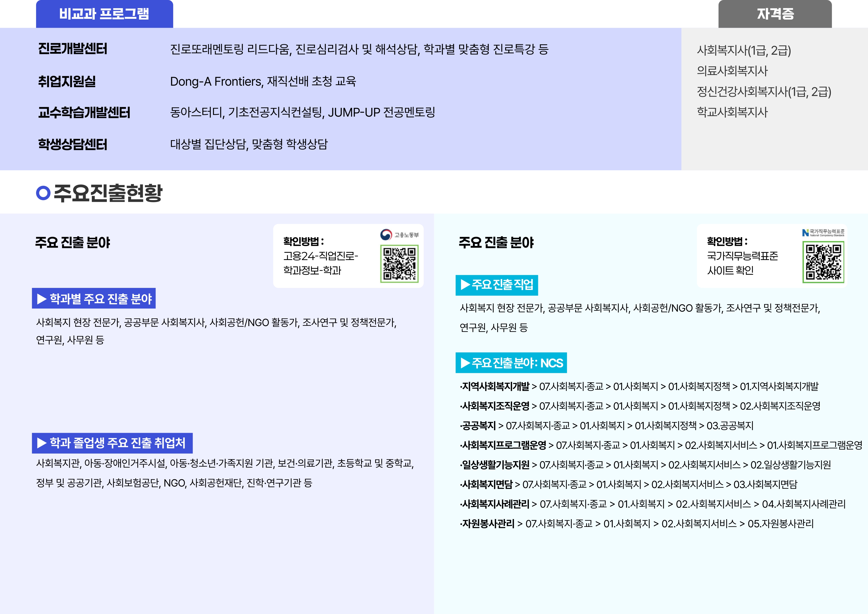This screenshot has height=614, width=868.
Task: Click the 교수학습개발센터 heading
Action: 84,113
